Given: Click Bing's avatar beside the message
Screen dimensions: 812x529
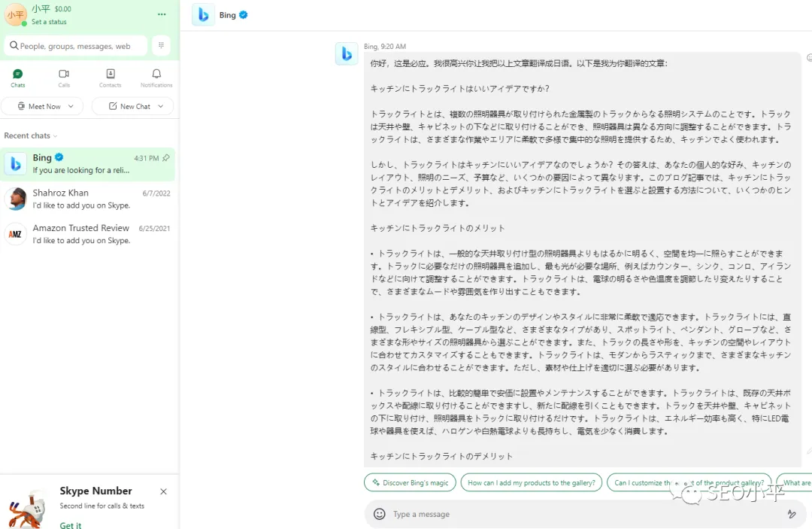Looking at the screenshot, I should coord(347,54).
